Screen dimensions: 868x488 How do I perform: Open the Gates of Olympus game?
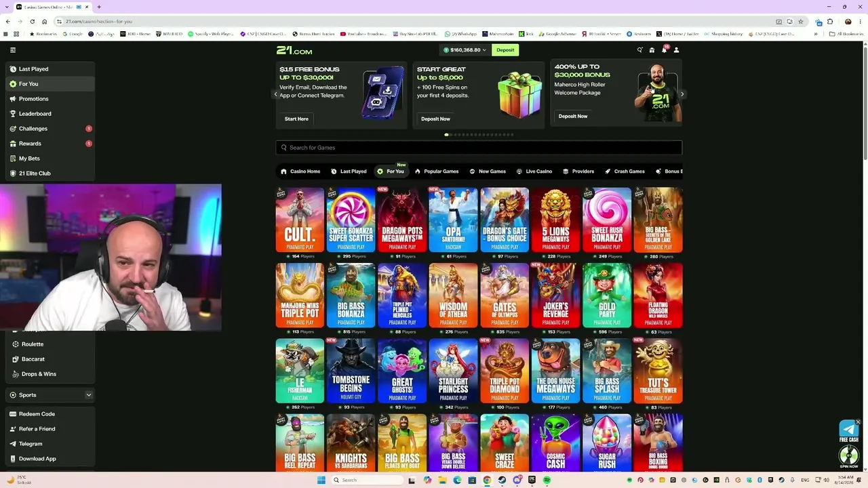pyautogui.click(x=505, y=296)
